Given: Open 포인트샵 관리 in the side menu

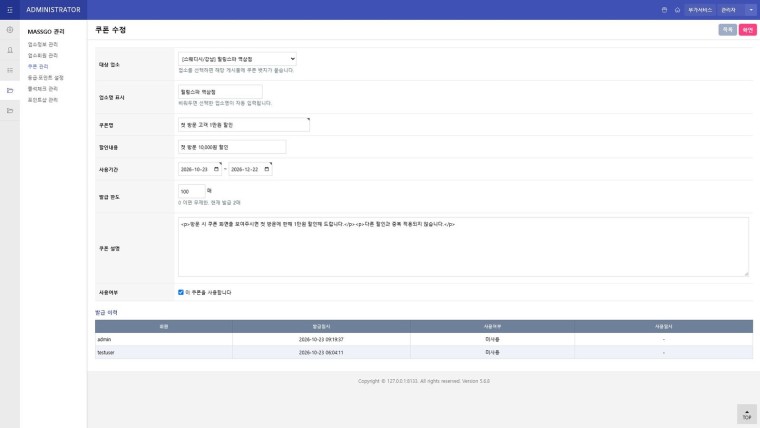Looking at the screenshot, I should [x=43, y=100].
